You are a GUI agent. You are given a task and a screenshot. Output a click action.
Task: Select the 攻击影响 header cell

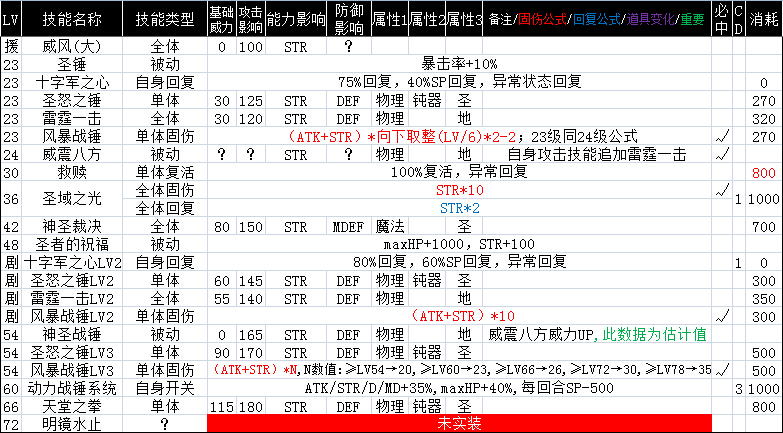(x=251, y=19)
